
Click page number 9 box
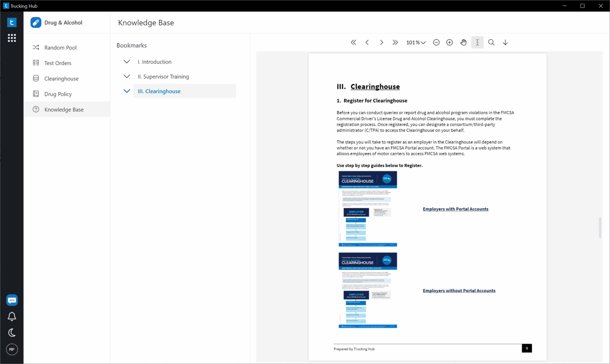coord(527,348)
